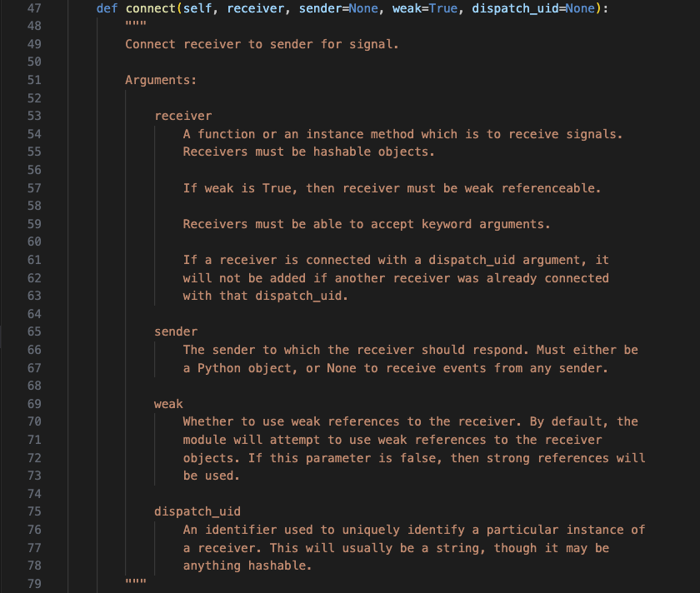Click the word Arguments: on line 51
The image size is (700, 593).
(161, 80)
